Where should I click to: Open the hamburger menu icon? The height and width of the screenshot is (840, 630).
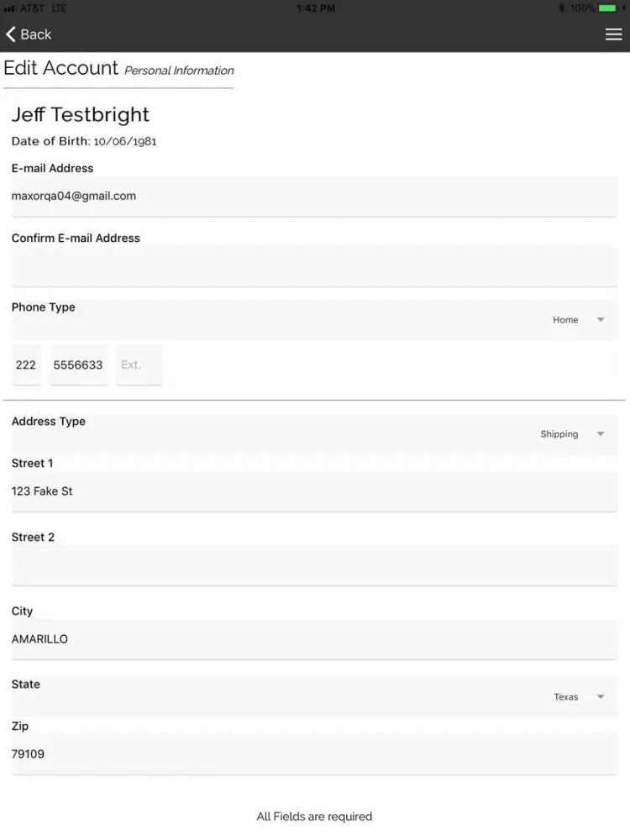tap(613, 34)
